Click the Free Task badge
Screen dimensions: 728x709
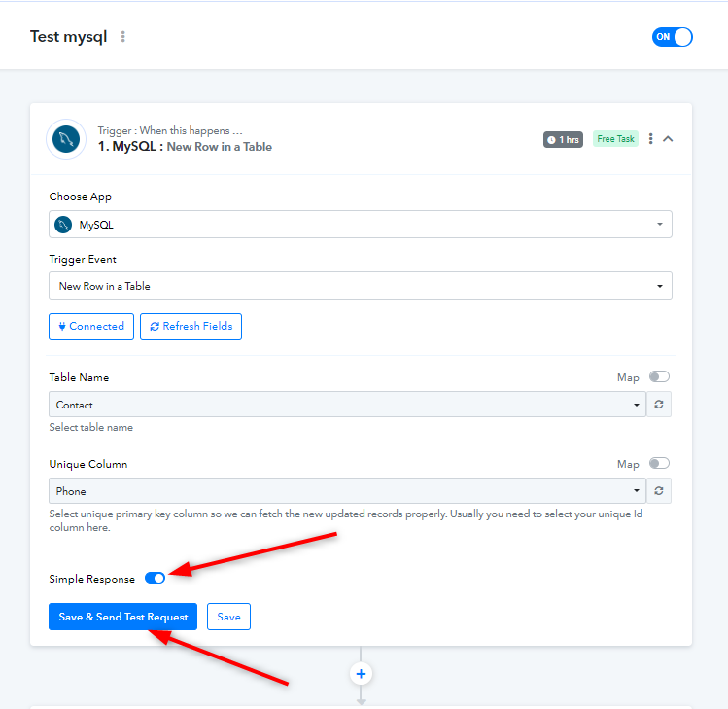point(615,139)
